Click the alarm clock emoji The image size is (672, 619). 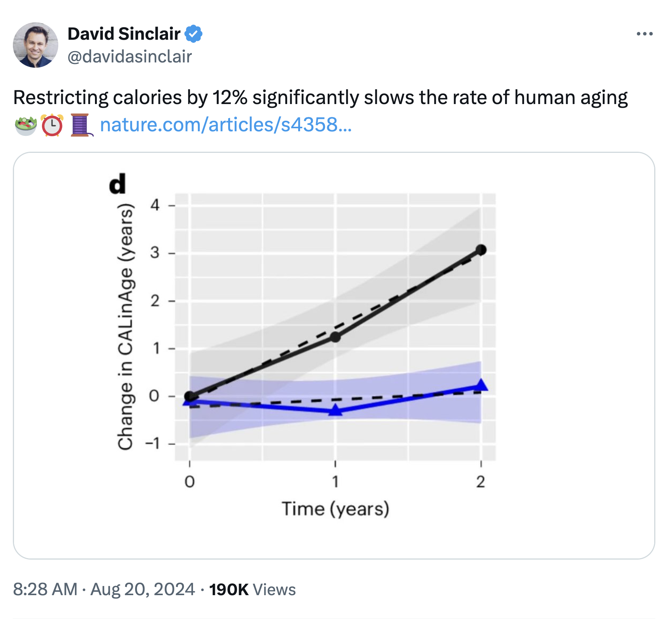point(52,125)
